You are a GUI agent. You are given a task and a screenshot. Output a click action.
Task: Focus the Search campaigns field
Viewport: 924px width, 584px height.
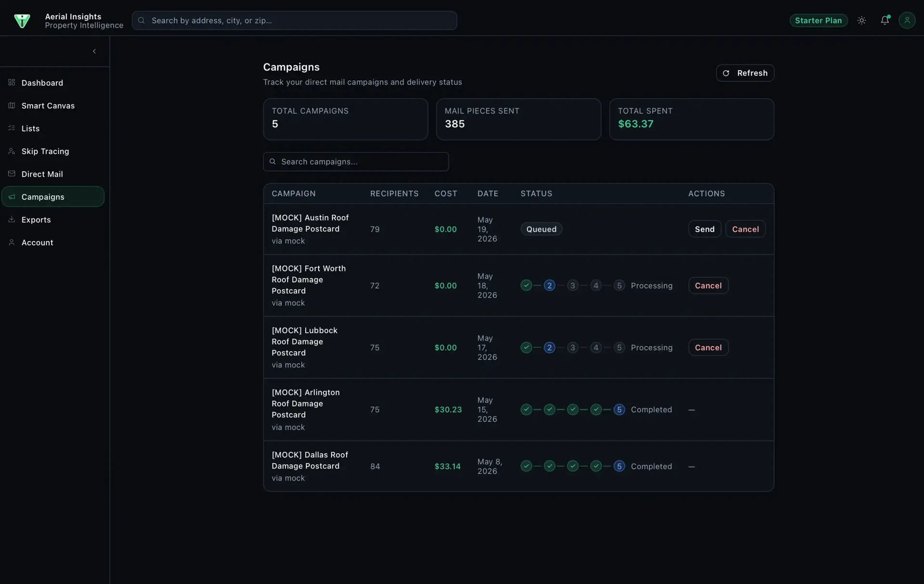(356, 162)
